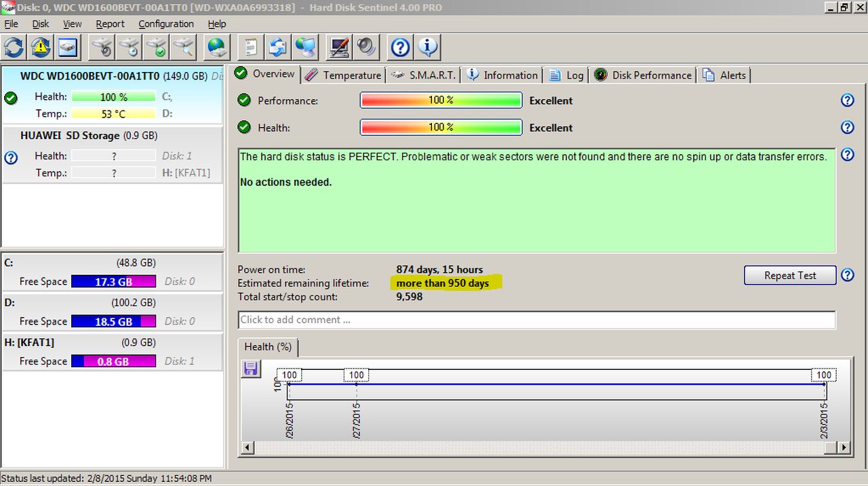Click the Health 100 % gradient bar

[x=441, y=128]
